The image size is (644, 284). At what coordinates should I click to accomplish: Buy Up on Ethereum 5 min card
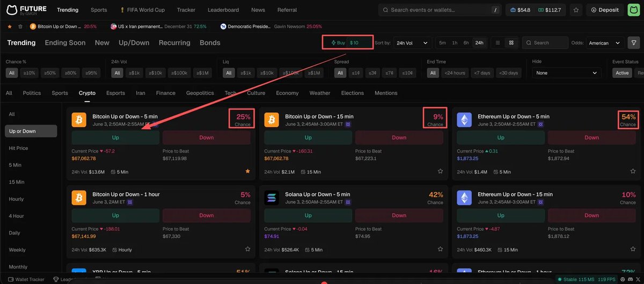[x=501, y=137]
